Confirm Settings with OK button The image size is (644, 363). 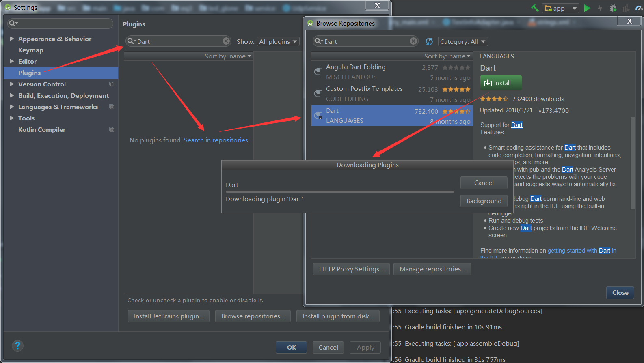pos(292,347)
